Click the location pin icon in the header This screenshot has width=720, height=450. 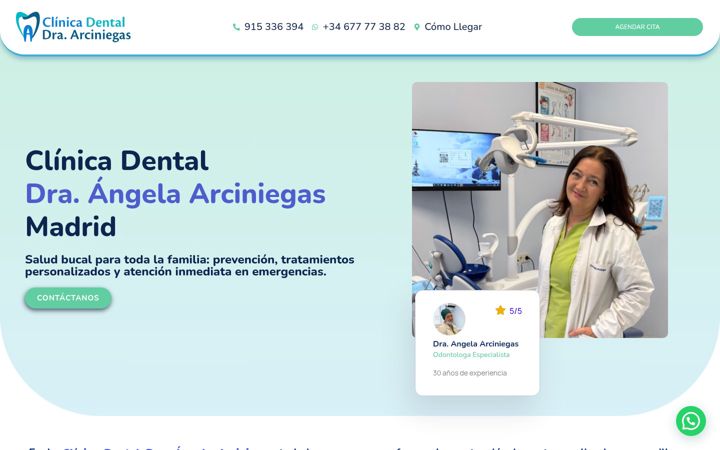[417, 27]
